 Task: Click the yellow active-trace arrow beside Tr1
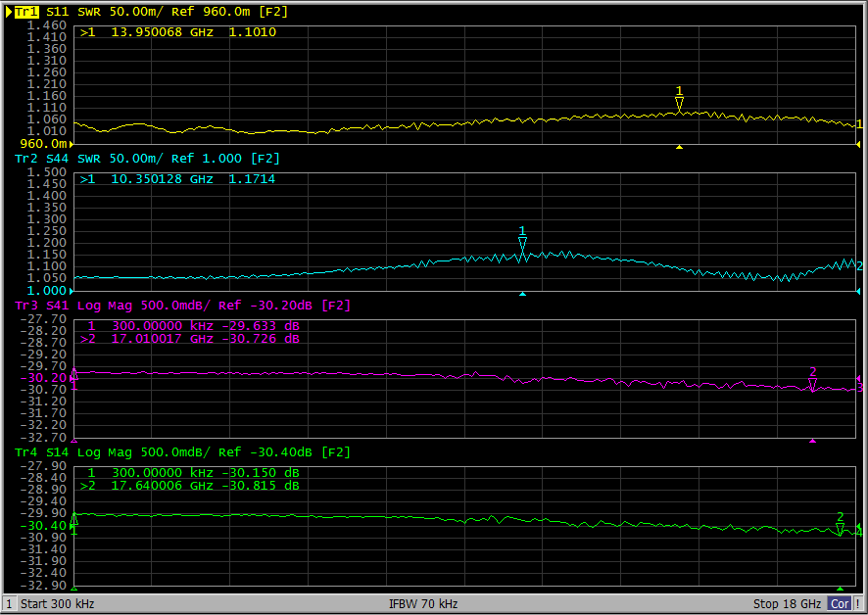point(8,11)
